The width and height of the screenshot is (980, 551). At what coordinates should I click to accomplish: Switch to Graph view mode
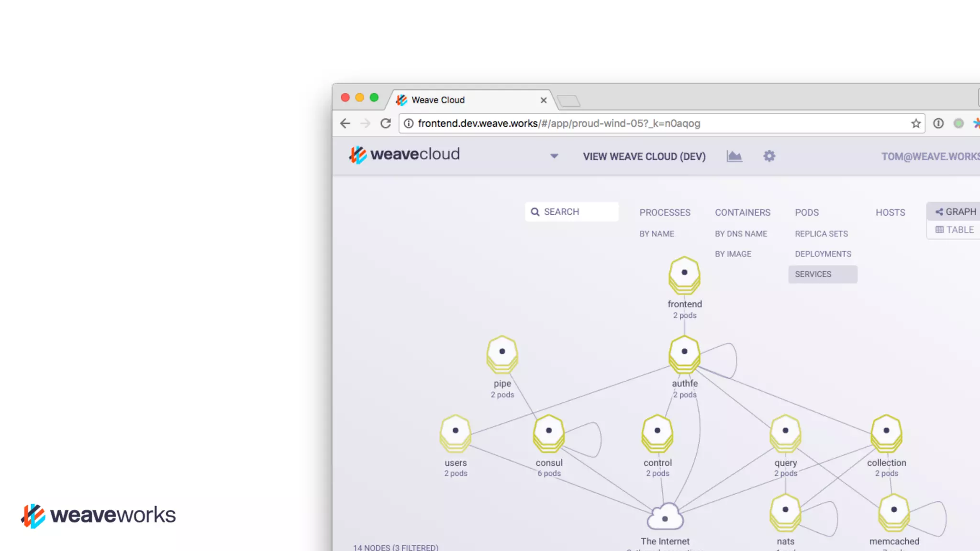click(x=956, y=211)
